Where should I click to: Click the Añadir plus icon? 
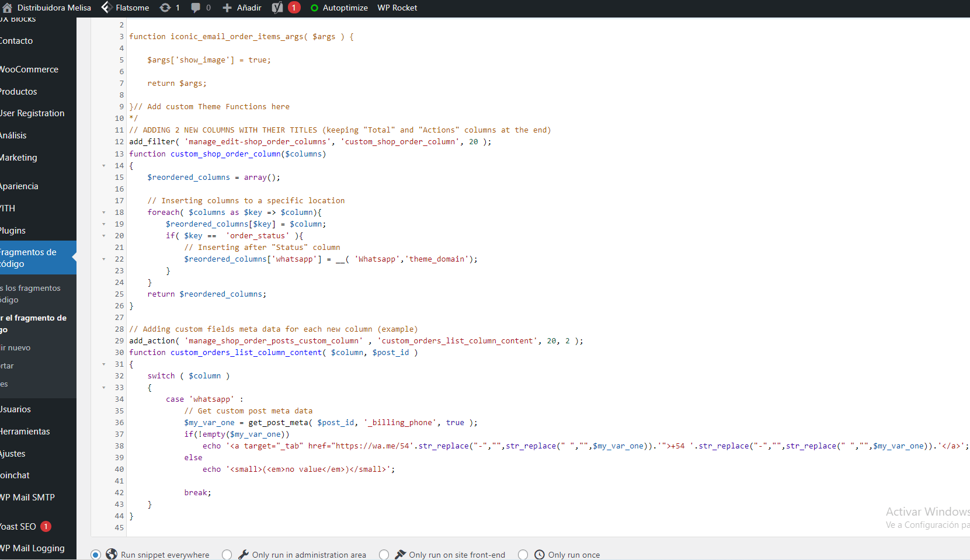pyautogui.click(x=227, y=8)
